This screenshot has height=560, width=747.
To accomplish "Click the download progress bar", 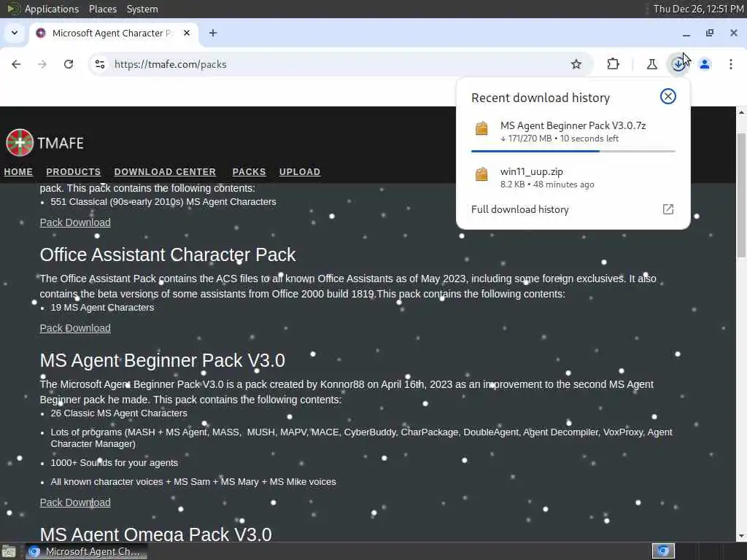I will (573, 151).
